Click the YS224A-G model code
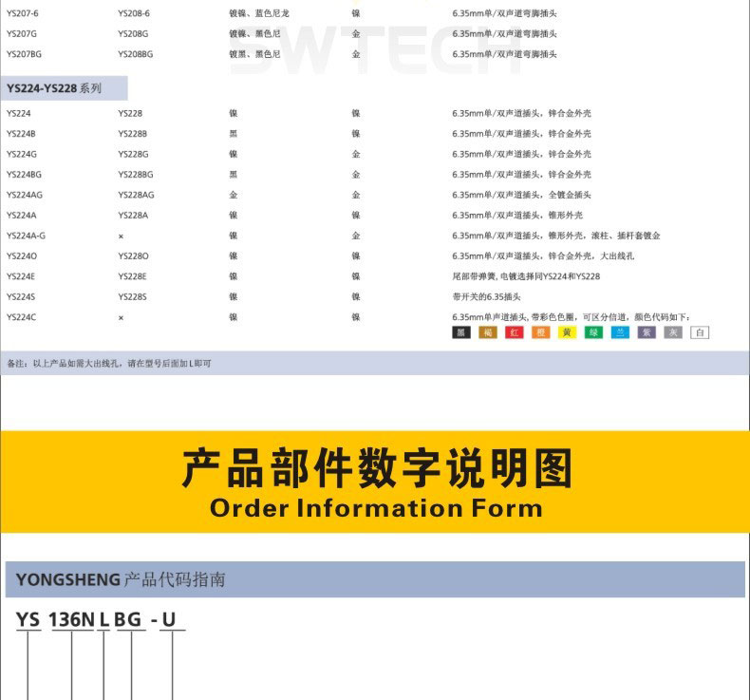Screen dimensions: 750x700 (x=26, y=236)
